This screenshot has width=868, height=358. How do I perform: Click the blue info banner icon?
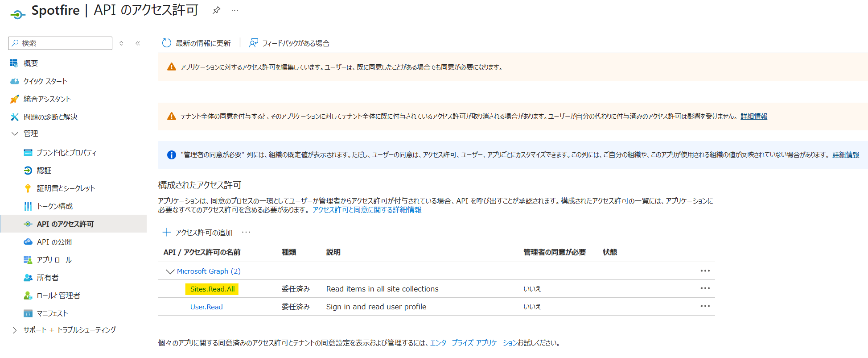pos(171,155)
